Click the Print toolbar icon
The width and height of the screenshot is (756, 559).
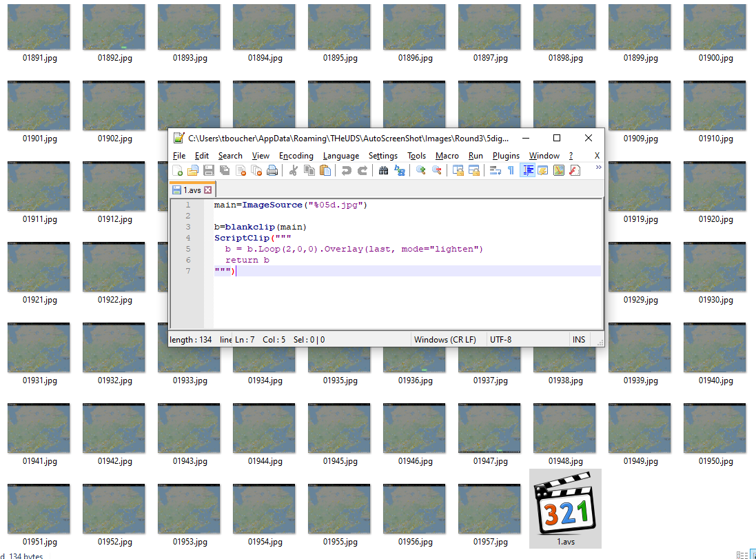point(272,170)
